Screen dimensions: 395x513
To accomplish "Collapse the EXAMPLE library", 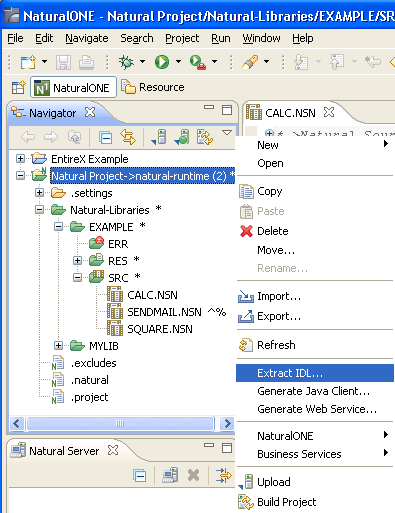I will pos(58,227).
